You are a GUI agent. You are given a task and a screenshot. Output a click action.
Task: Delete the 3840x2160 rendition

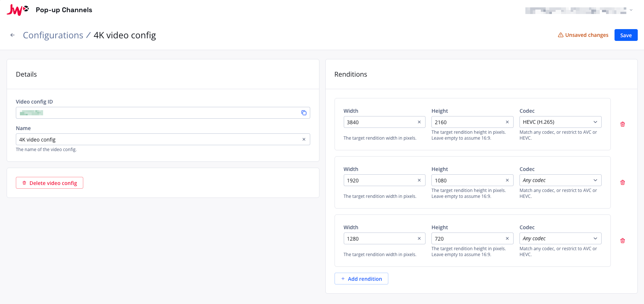click(623, 124)
